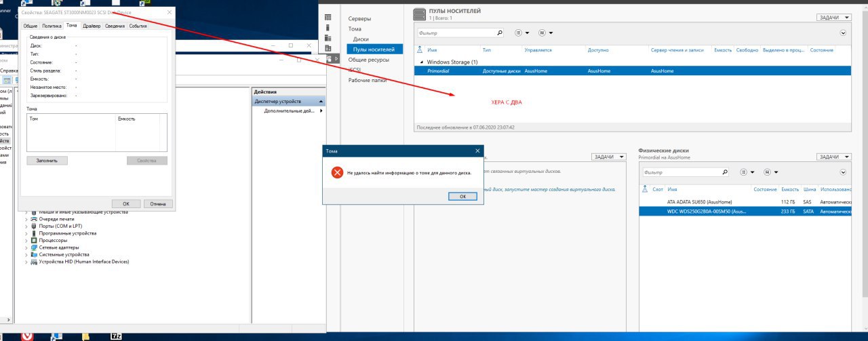Open ЗАДАЧИ dropdown for virtual disks
Viewport: 868px width, 341px height.
(x=608, y=157)
